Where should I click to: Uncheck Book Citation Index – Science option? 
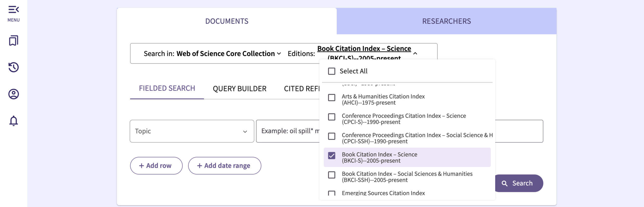pos(332,156)
